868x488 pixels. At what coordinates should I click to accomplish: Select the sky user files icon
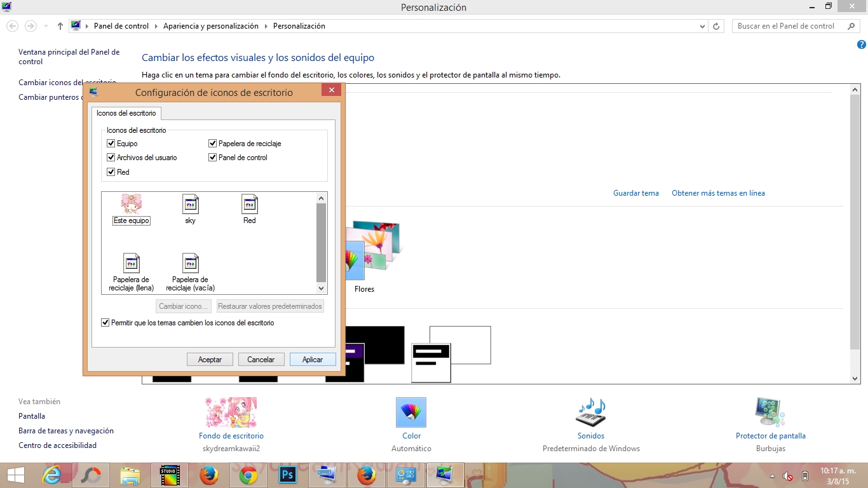click(191, 210)
